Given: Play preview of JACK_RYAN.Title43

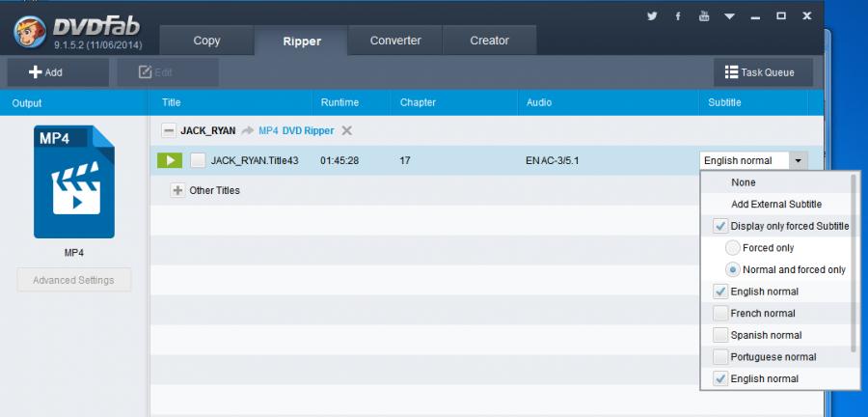Looking at the screenshot, I should pos(170,160).
